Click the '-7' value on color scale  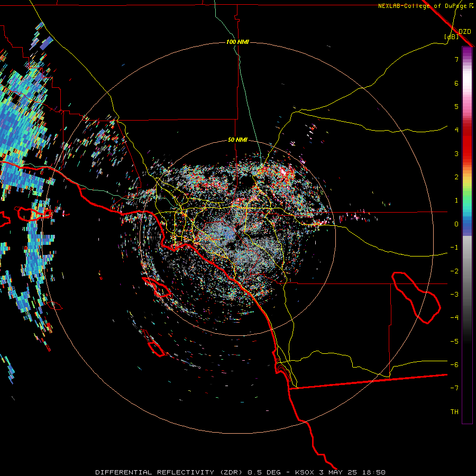pyautogui.click(x=454, y=388)
